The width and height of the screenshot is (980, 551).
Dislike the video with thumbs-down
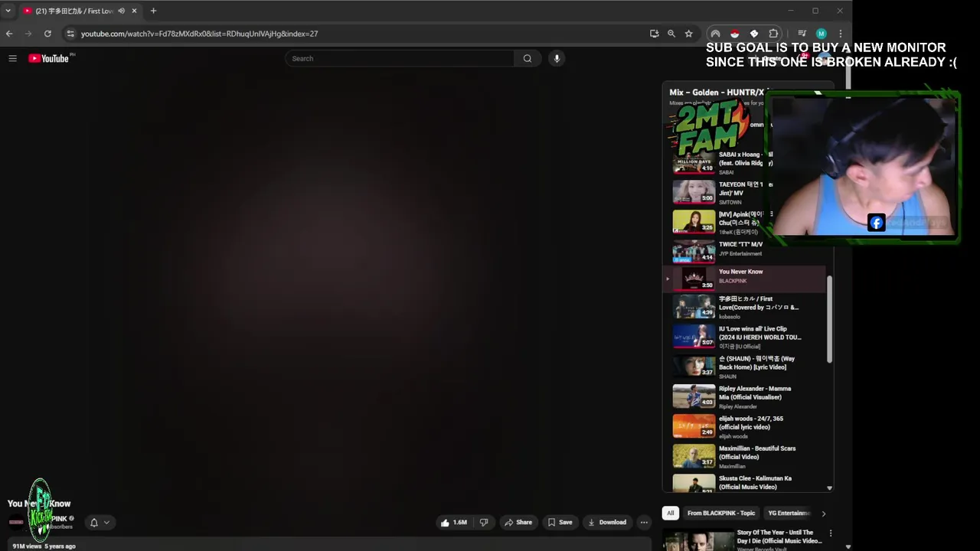(483, 523)
